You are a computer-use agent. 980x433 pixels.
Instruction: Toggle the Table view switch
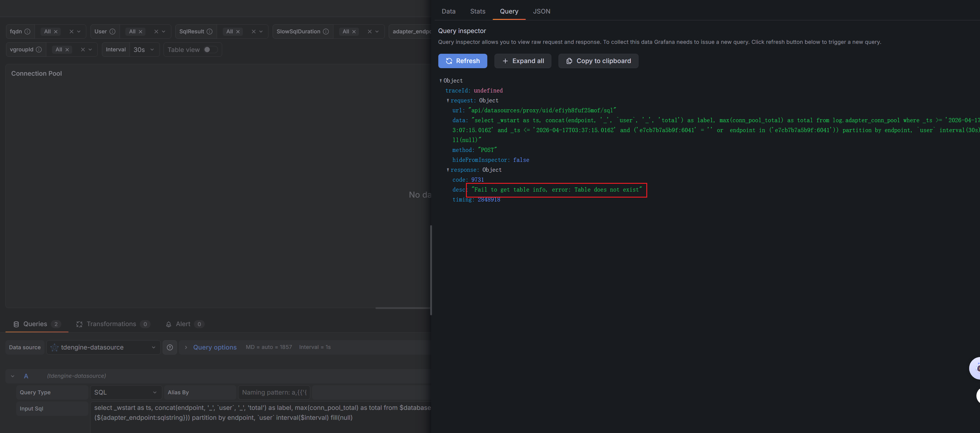click(210, 50)
